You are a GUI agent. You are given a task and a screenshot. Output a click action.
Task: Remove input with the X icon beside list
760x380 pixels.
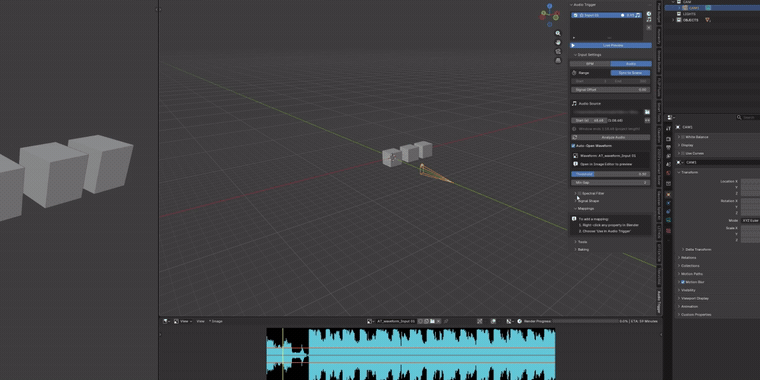pyautogui.click(x=649, y=28)
